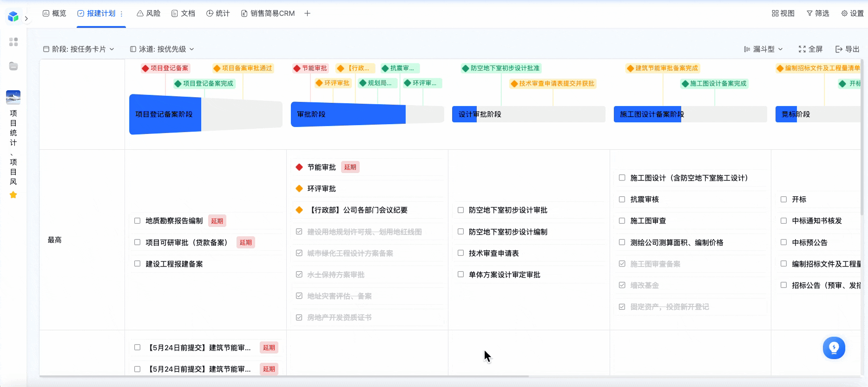Viewport: 868px width, 387px height.
Task: Switch to the 销售简易CRM tab
Action: click(268, 13)
